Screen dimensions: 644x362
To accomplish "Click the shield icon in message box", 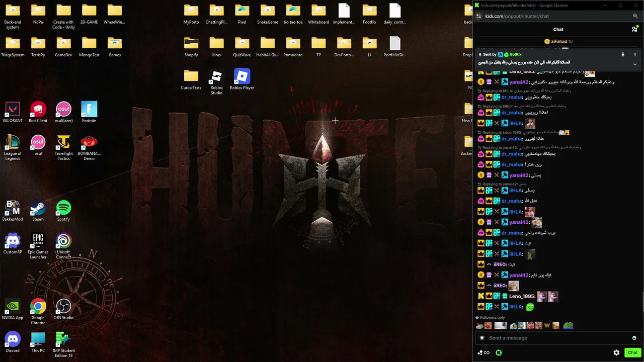I will click(x=482, y=338).
